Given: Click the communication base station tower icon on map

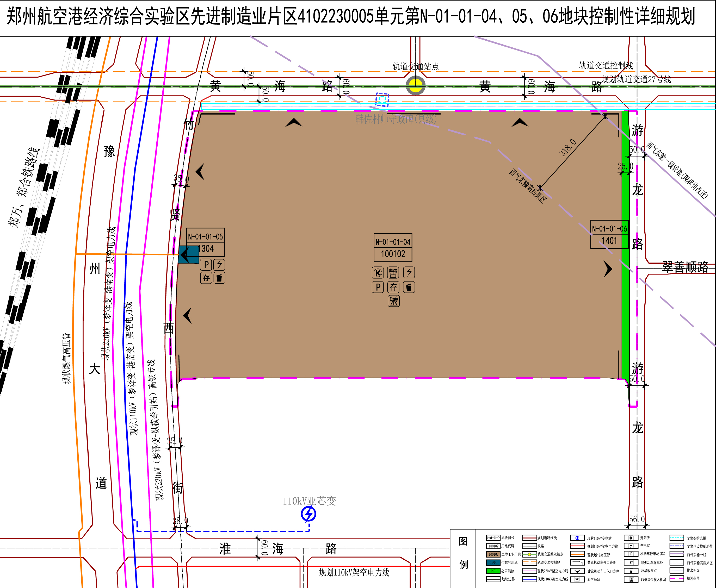Looking at the screenshot, I should coord(393,301).
